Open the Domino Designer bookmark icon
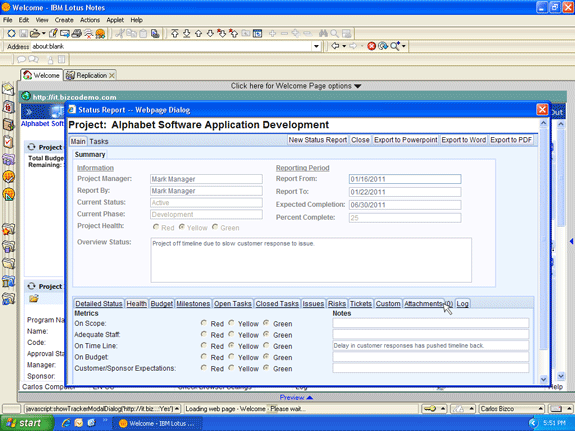Viewport: 575px width, 431px height. 8,194
